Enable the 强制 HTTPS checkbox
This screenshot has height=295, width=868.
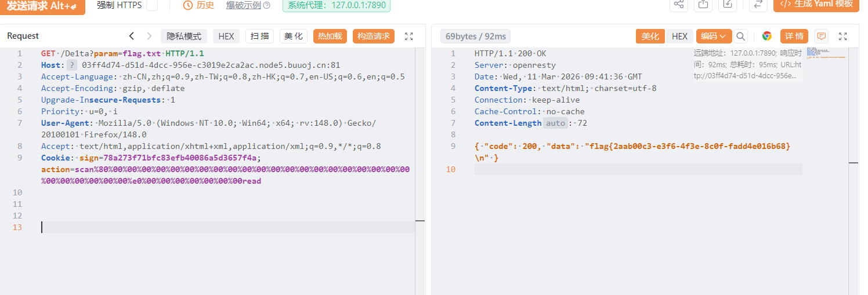(x=151, y=5)
